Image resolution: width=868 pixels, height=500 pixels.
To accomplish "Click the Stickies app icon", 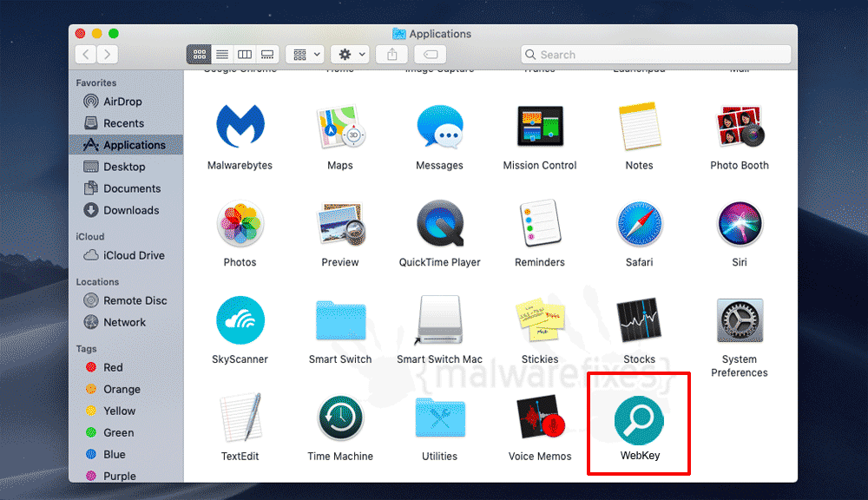I will 540,320.
